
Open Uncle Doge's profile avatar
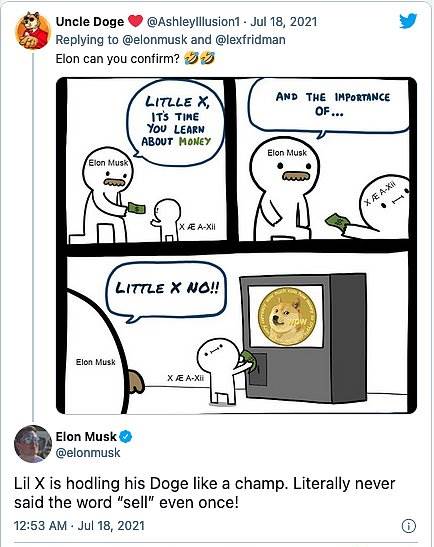33,30
